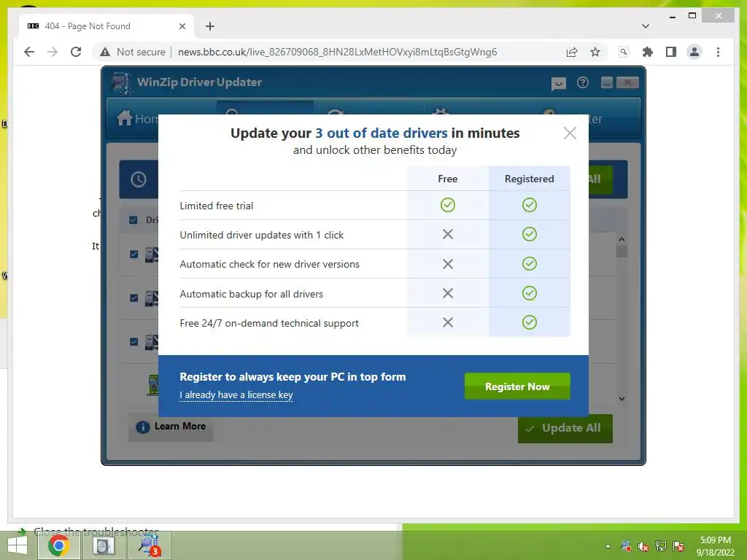Click the network tray icon
Image resolution: width=747 pixels, height=560 pixels.
pyautogui.click(x=661, y=546)
